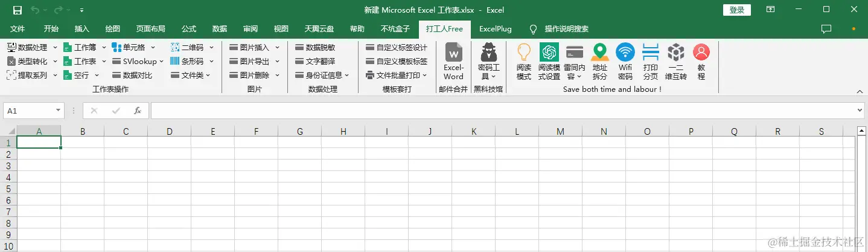Click the Name Box showing A1
The width and height of the screenshot is (868, 252).
point(29,111)
